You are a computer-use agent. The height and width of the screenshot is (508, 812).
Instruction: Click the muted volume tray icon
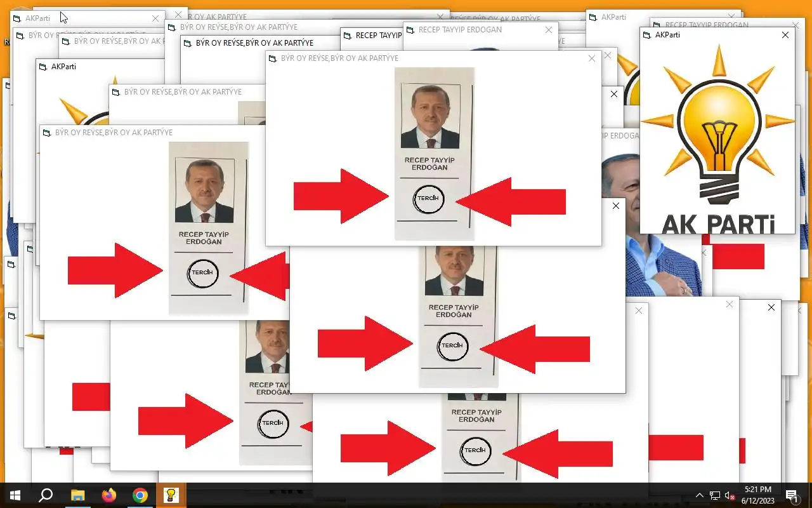click(730, 495)
